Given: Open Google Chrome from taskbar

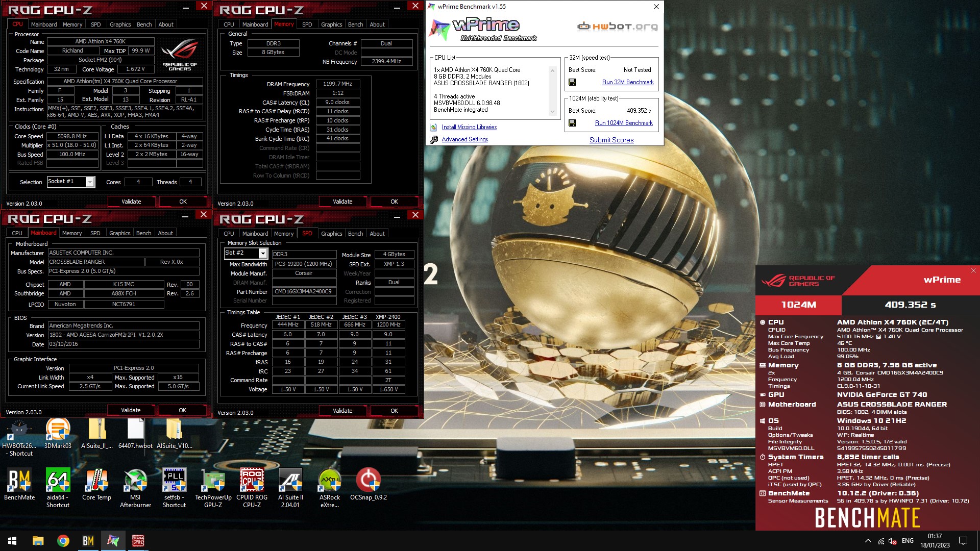Looking at the screenshot, I should click(63, 541).
